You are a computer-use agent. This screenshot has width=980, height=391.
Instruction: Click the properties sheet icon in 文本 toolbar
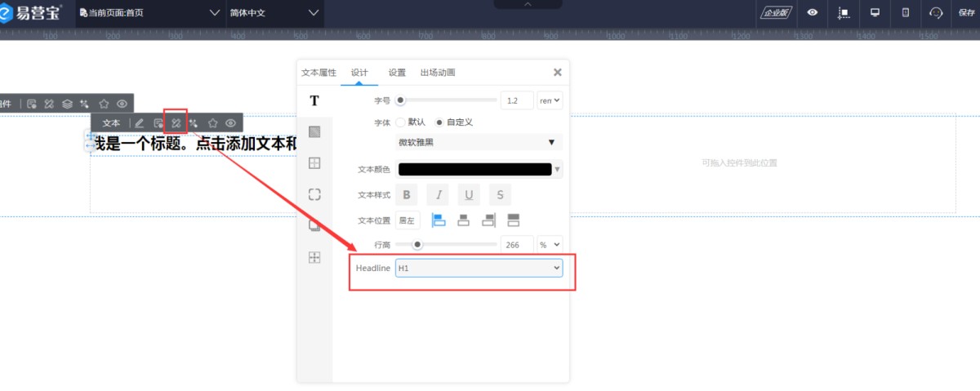pyautogui.click(x=158, y=123)
